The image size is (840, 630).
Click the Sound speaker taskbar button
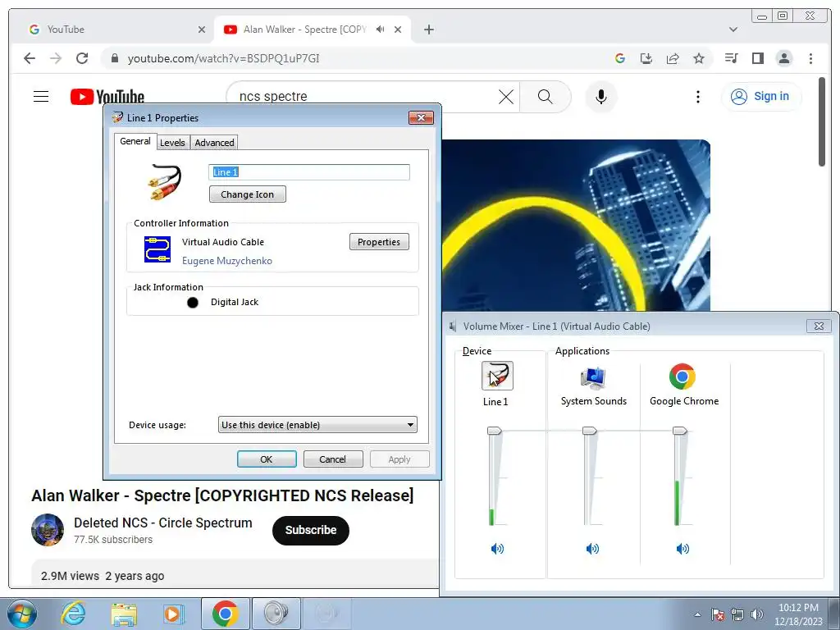coord(276,614)
